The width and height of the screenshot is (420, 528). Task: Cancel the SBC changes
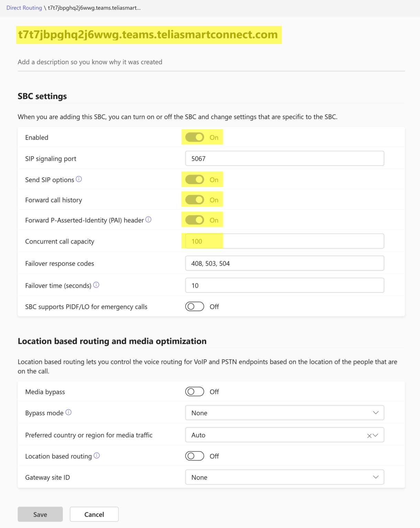[94, 514]
